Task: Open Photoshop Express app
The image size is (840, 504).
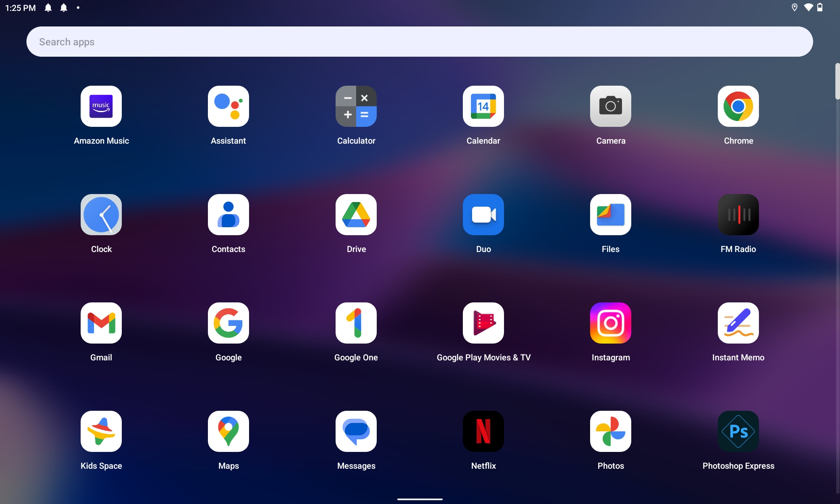Action: tap(738, 431)
